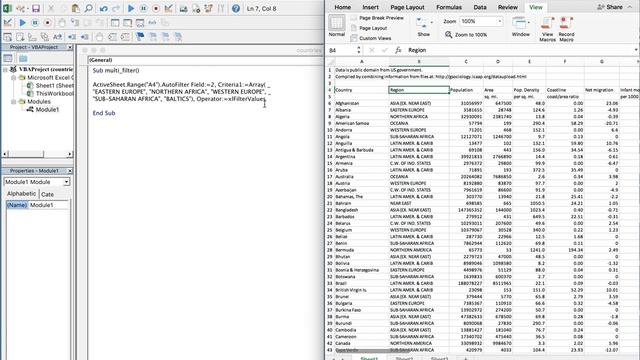Screen dimensions: 640x360
Task: Toggle breakpoint with the hand icon on debug toolbar
Action: click(62, 23)
